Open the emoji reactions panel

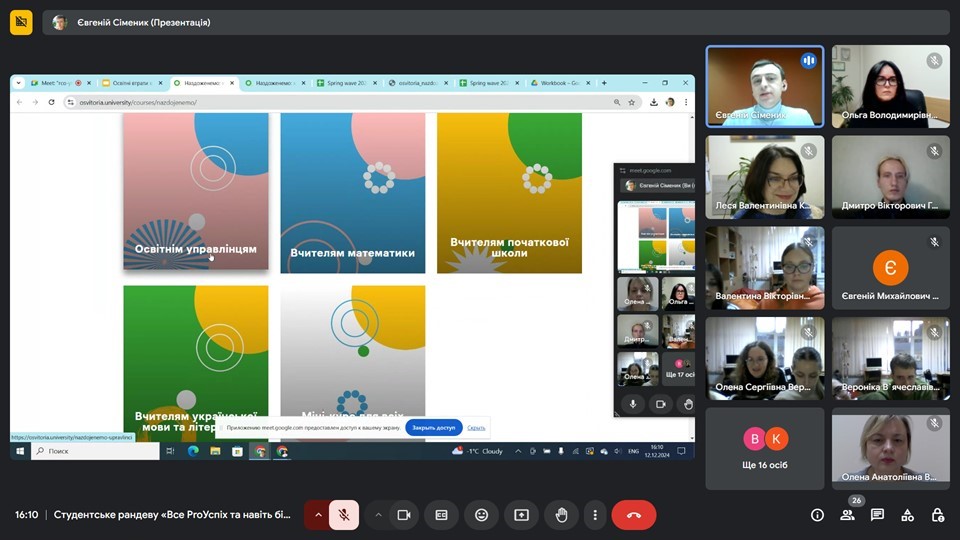[x=481, y=515]
